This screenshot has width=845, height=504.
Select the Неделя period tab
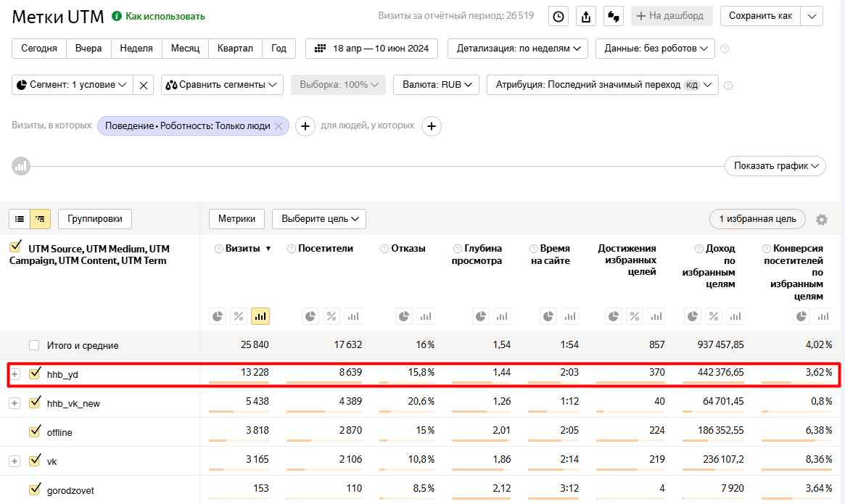(x=136, y=49)
